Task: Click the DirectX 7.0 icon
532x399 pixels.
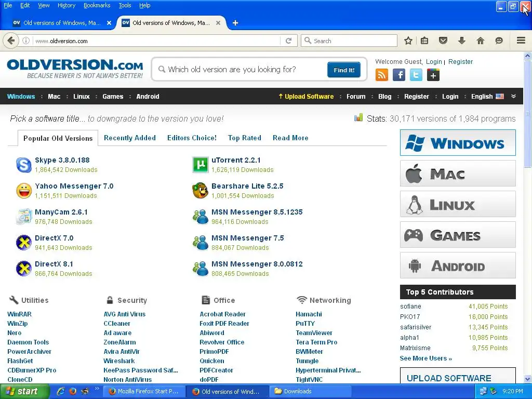Action: [24, 243]
